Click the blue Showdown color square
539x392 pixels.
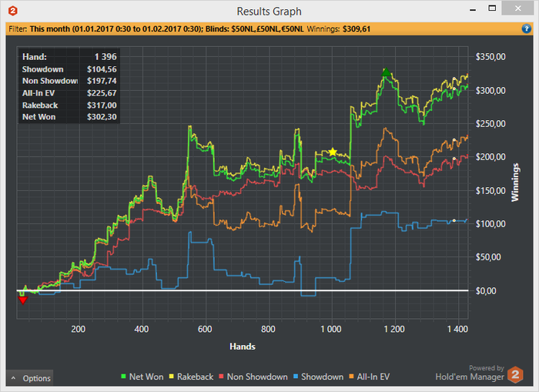click(x=296, y=377)
